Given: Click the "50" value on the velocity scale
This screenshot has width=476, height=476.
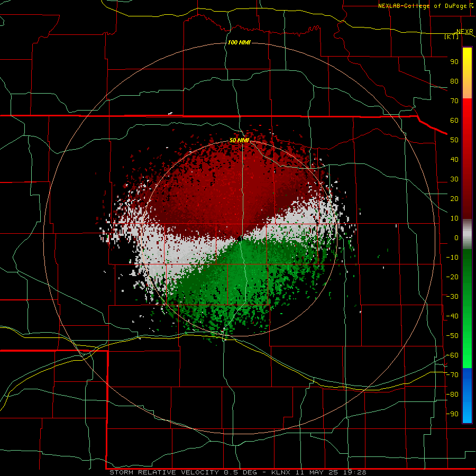Looking at the screenshot, I should [x=454, y=140].
